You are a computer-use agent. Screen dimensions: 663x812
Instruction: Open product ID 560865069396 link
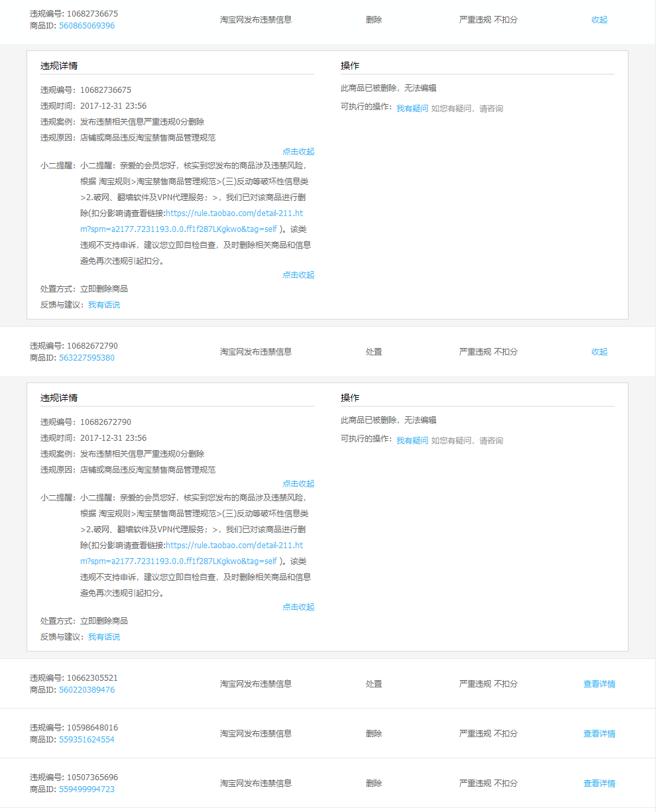[87, 26]
